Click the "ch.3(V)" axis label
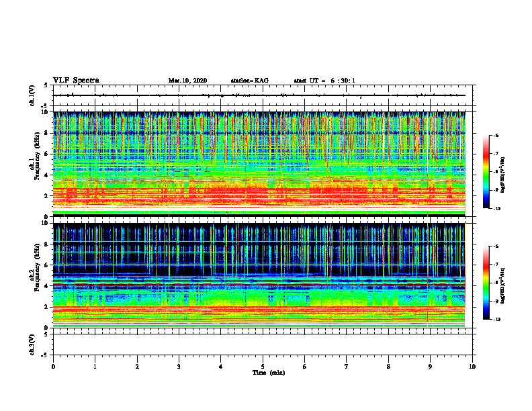Screen dimensions: 532x411 pos(32,345)
